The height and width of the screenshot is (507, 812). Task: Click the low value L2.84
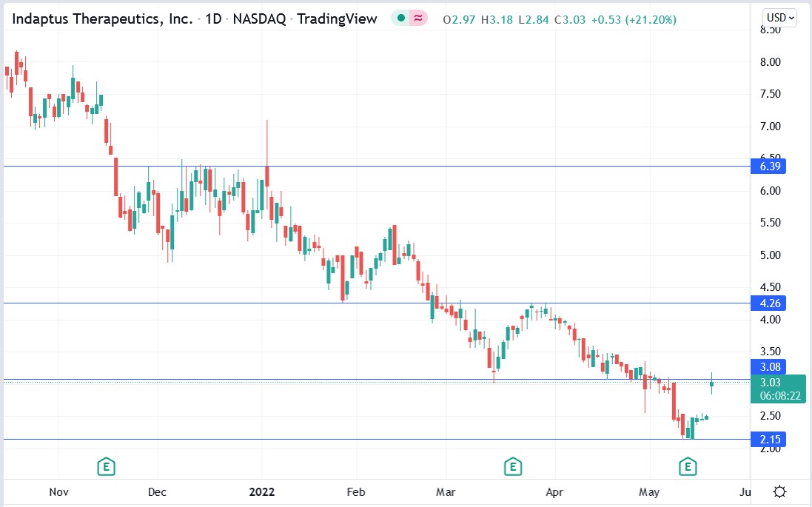coord(533,20)
